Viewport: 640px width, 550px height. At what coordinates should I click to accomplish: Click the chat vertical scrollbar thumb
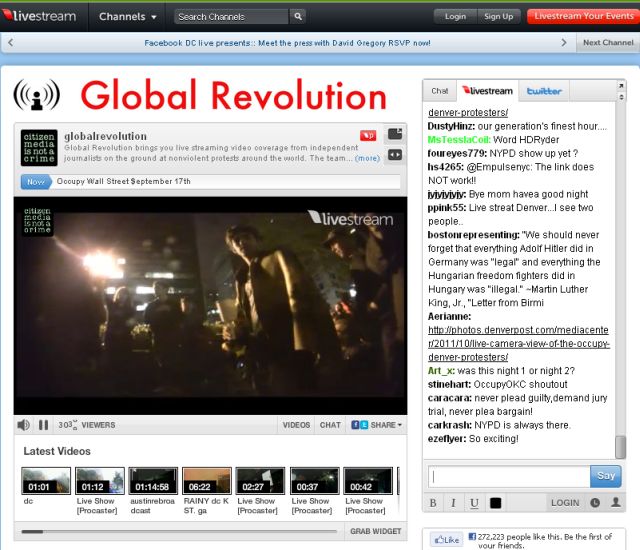620,447
